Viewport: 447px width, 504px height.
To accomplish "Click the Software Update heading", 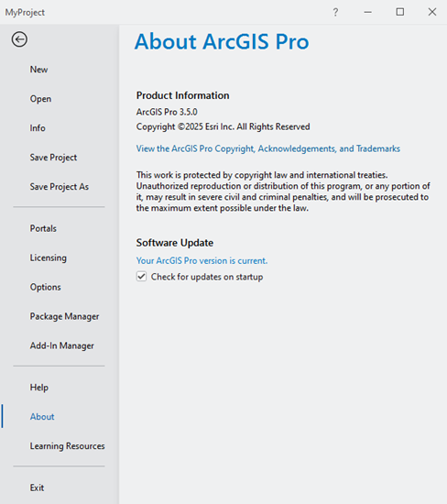I will click(x=174, y=243).
